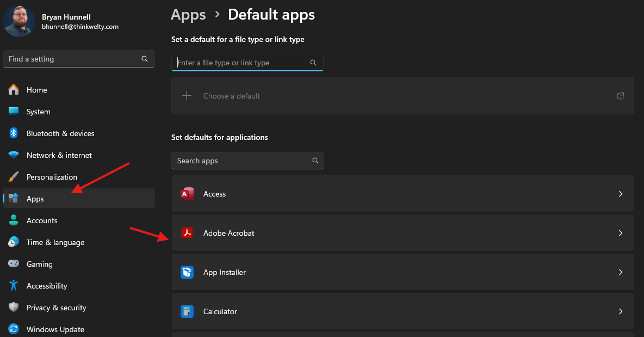Click the Adobe Acrobat app icon
Image resolution: width=644 pixels, height=337 pixels.
coord(187,233)
